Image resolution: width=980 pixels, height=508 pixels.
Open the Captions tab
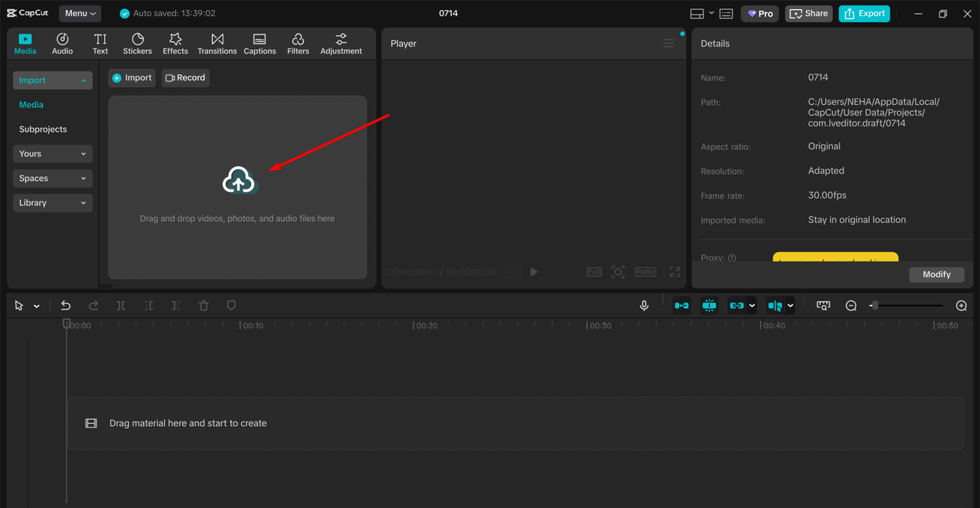click(x=260, y=44)
